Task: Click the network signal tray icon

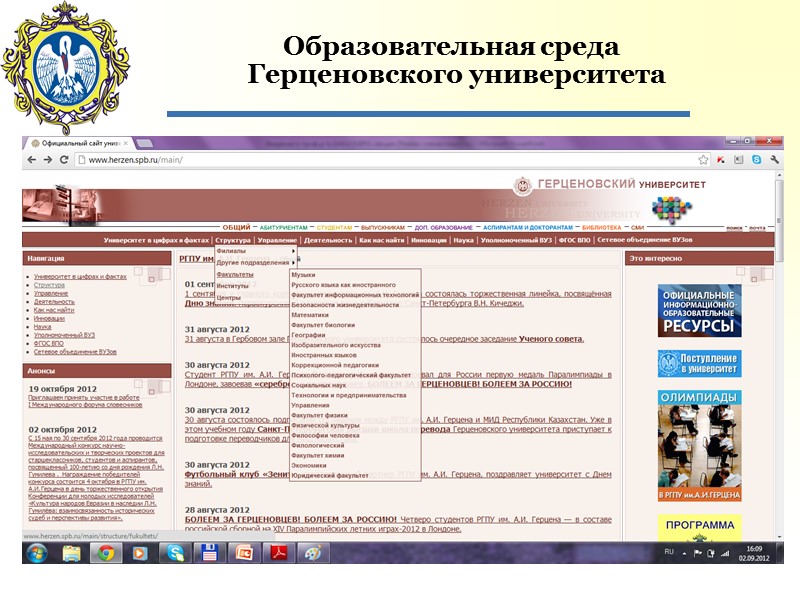Action: pos(724,553)
